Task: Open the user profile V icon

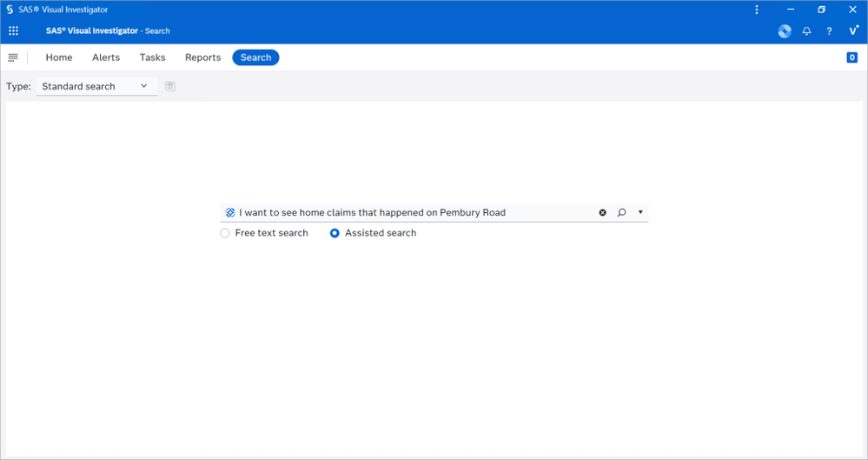Action: point(853,31)
